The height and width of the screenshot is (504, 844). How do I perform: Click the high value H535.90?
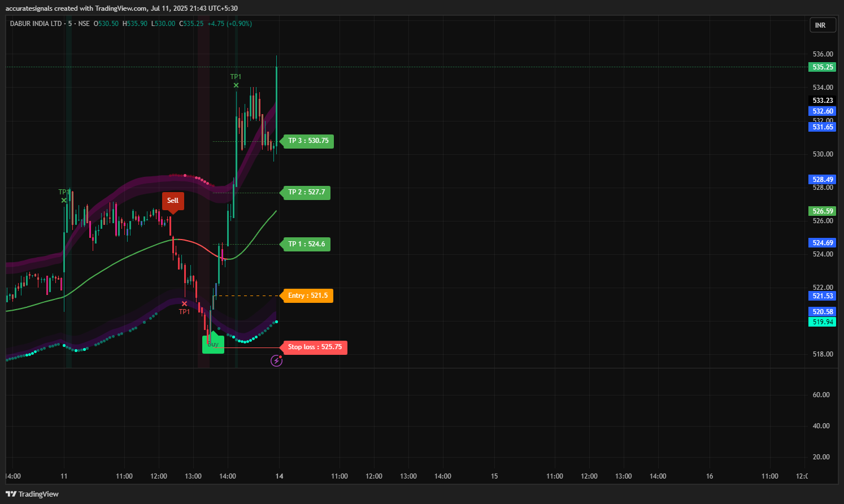[134, 24]
